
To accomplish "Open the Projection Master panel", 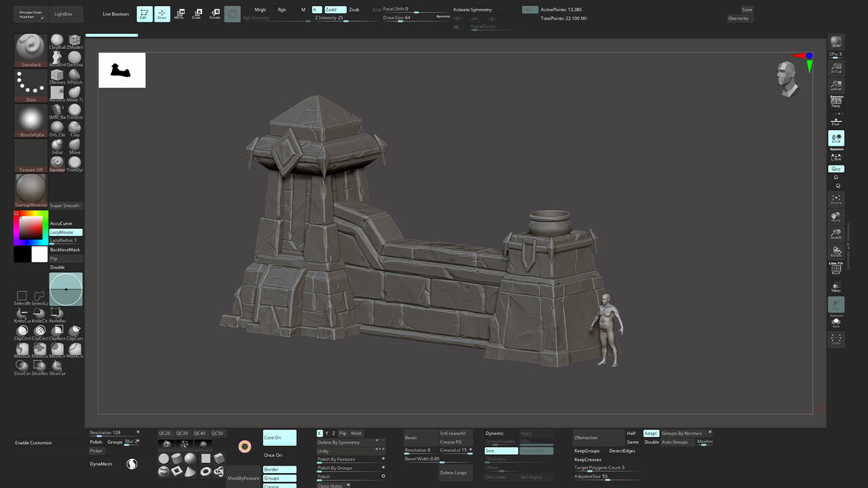I will point(31,14).
